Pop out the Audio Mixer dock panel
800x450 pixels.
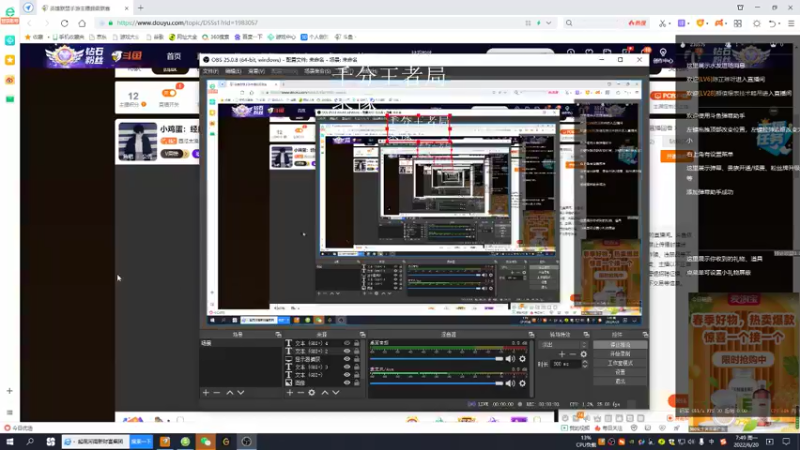(531, 335)
